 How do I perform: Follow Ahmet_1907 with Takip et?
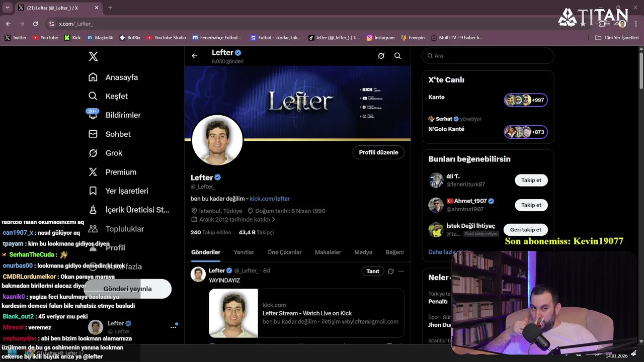[531, 205]
